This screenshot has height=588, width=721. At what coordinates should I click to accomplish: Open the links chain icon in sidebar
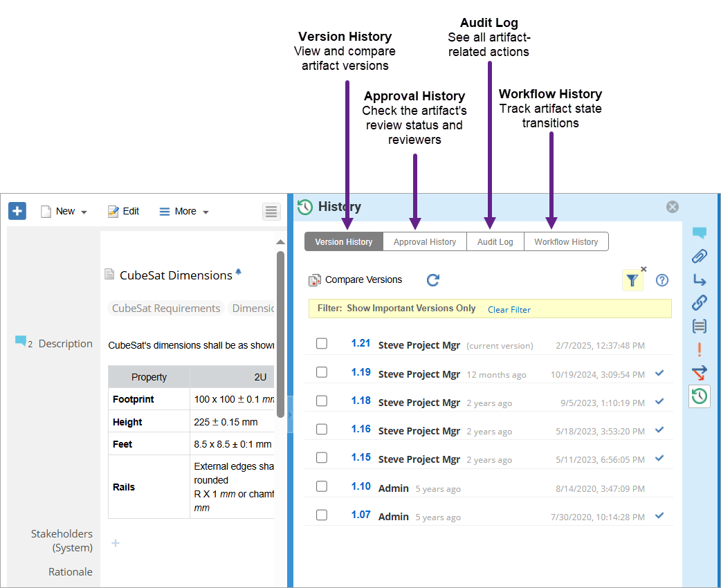click(700, 303)
